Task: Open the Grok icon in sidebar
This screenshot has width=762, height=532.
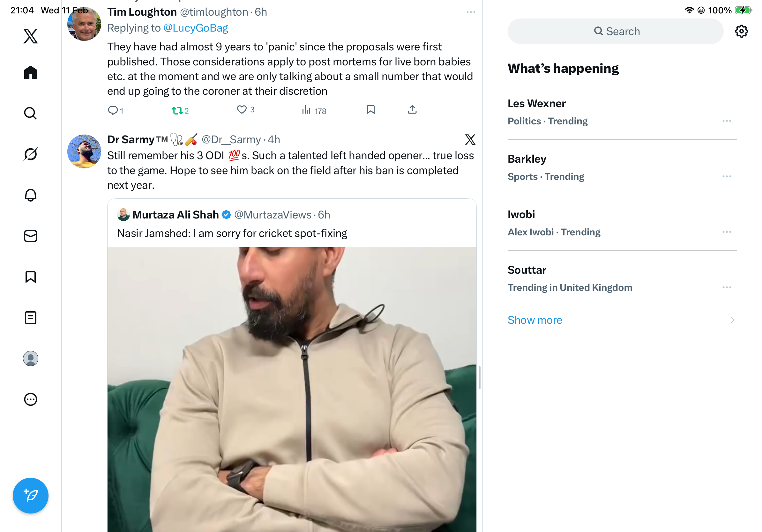Action: pyautogui.click(x=31, y=154)
